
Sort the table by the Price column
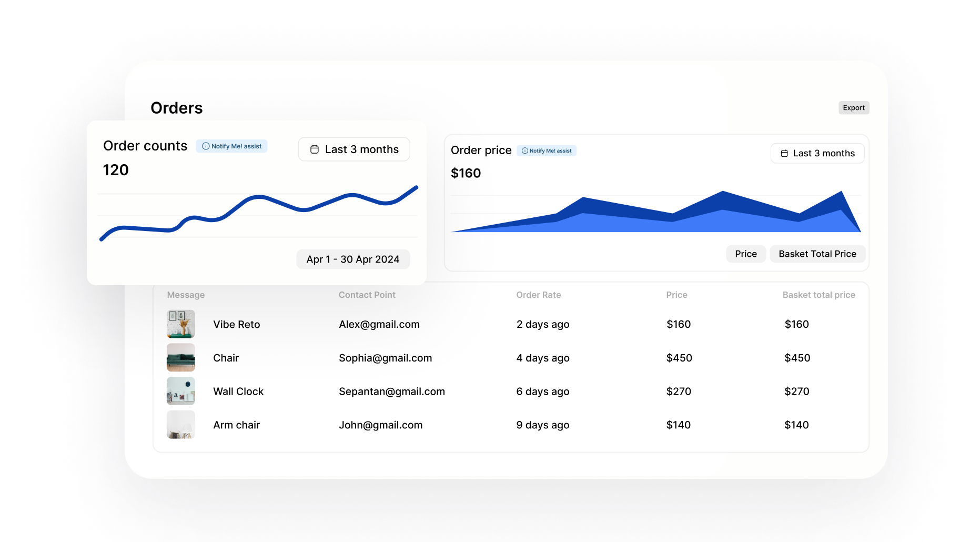click(676, 295)
